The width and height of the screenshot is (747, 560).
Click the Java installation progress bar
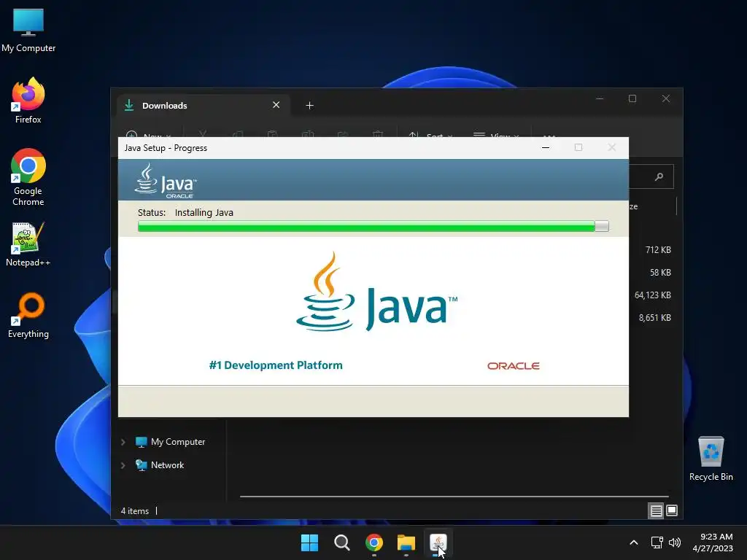coord(373,227)
